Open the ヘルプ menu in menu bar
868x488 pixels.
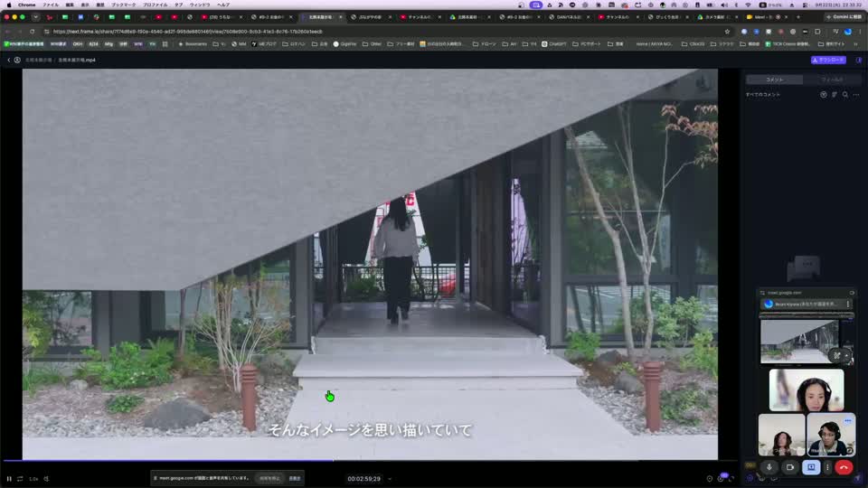point(223,5)
